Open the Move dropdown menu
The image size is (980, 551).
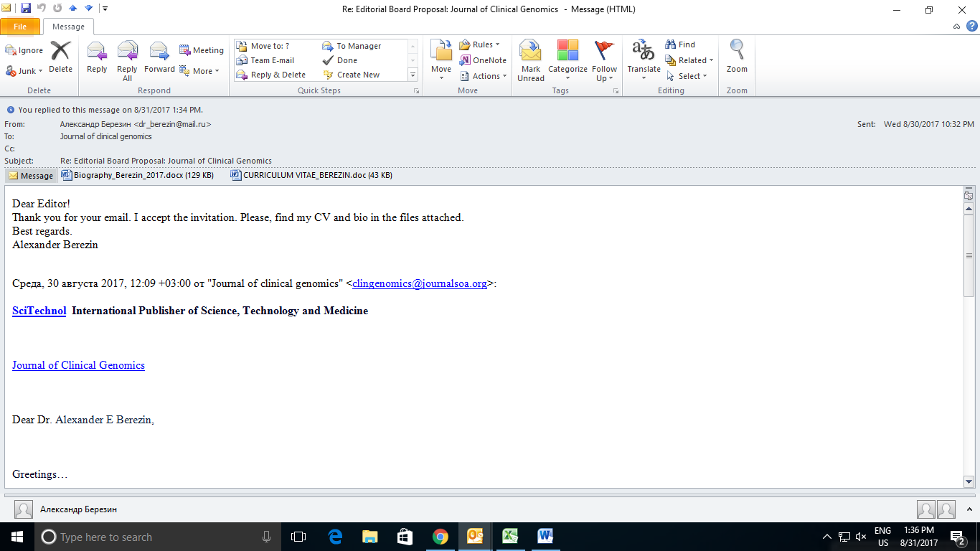tap(441, 60)
